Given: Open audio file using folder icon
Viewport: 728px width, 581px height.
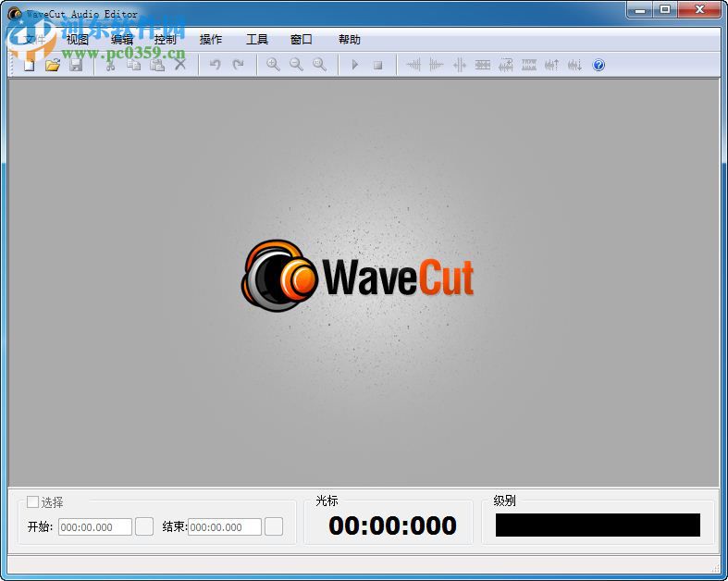Looking at the screenshot, I should [53, 65].
